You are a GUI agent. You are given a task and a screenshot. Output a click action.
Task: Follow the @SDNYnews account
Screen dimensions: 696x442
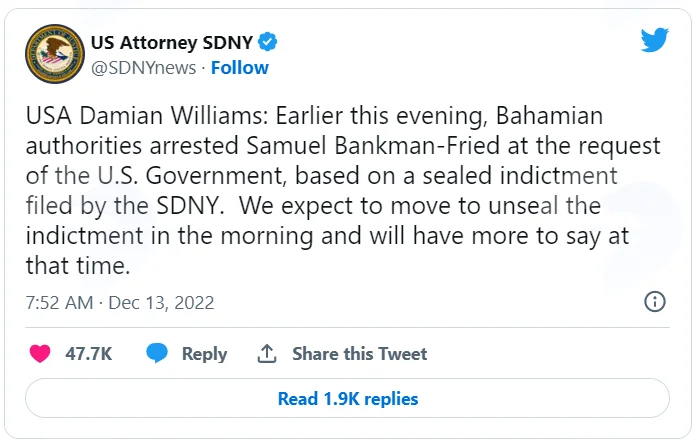coord(240,68)
